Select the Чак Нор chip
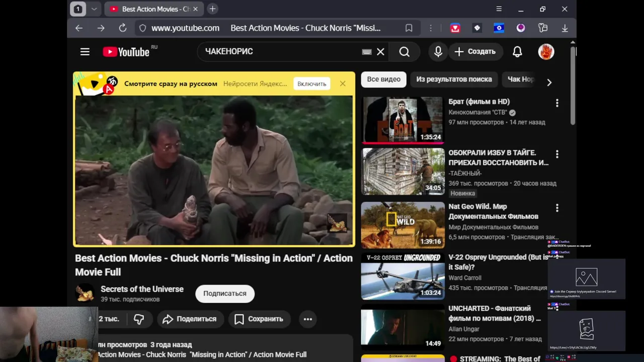 coord(520,79)
